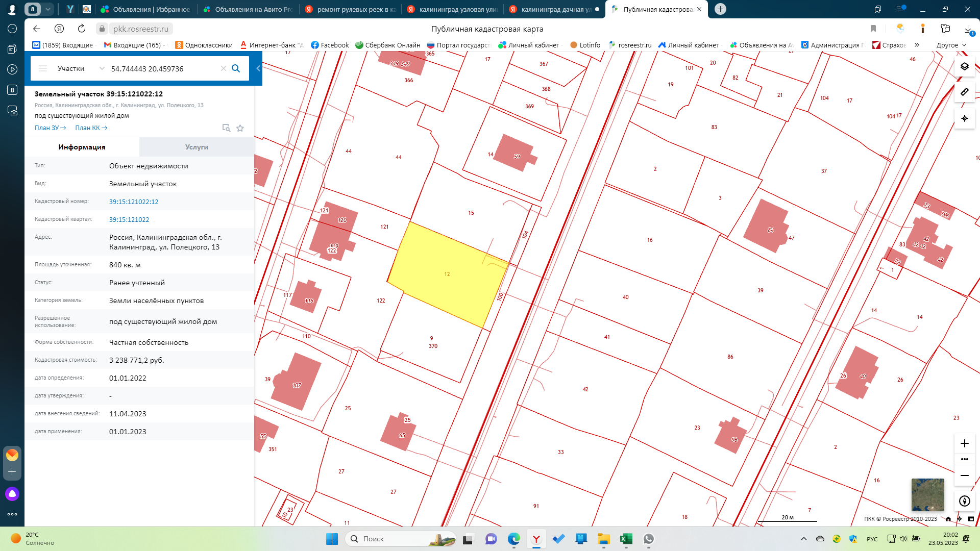
Task: Click the magnifier search icon
Action: [x=236, y=68]
